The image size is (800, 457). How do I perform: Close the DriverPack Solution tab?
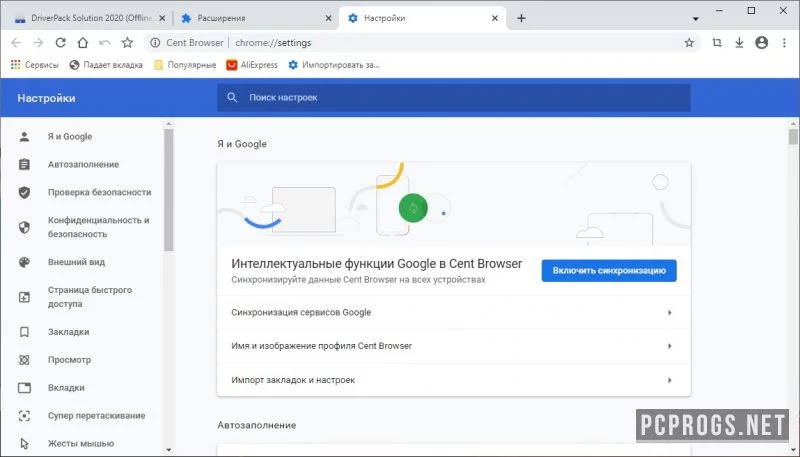point(162,18)
